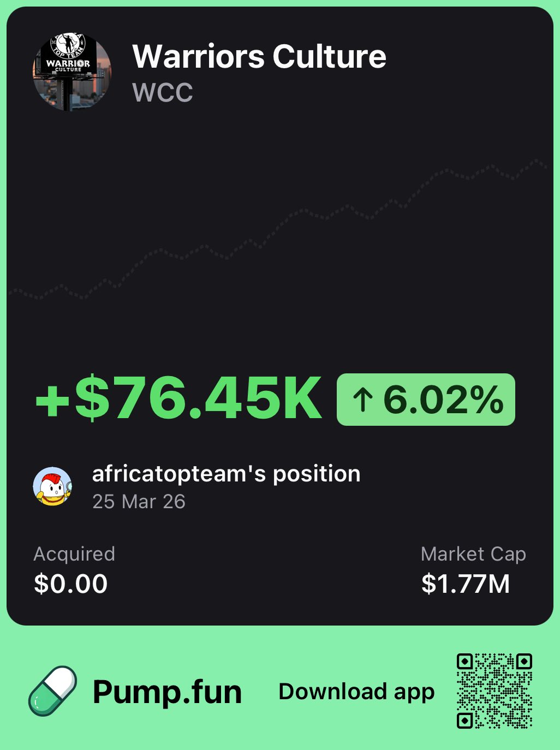Tap the 6.02% gain text

pos(443,400)
